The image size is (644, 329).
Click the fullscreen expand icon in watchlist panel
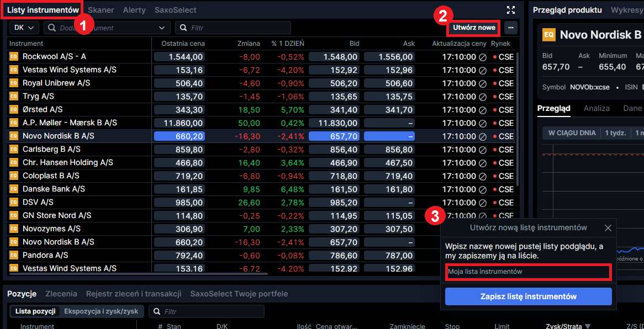tap(510, 10)
